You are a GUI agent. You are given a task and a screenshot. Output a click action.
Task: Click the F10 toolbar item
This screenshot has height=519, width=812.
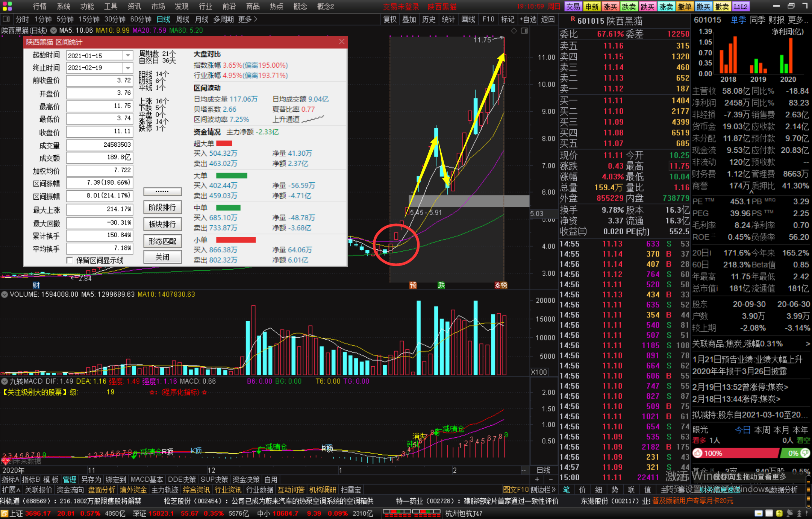(488, 19)
